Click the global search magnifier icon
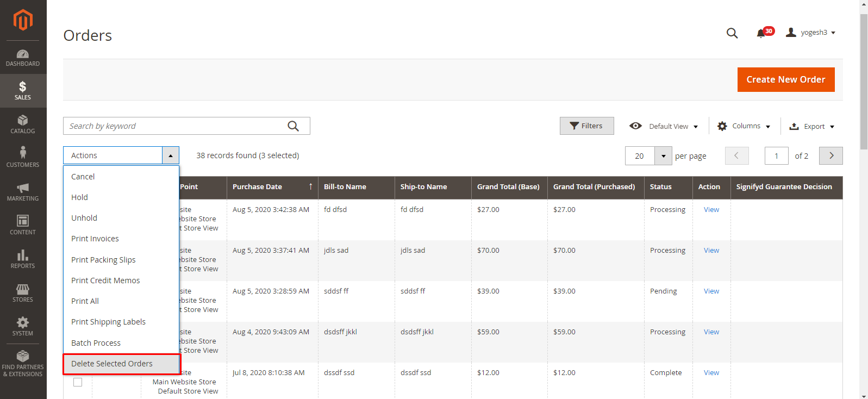 pyautogui.click(x=732, y=33)
